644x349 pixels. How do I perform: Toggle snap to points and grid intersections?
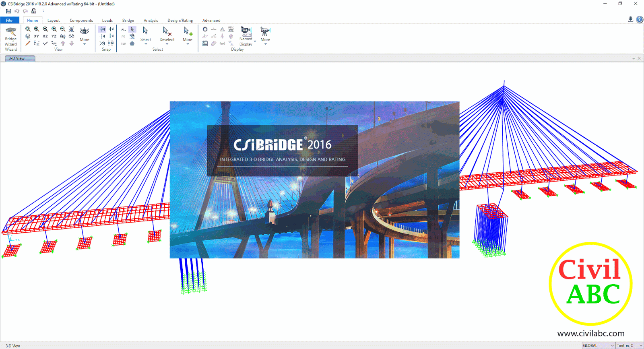(102, 29)
